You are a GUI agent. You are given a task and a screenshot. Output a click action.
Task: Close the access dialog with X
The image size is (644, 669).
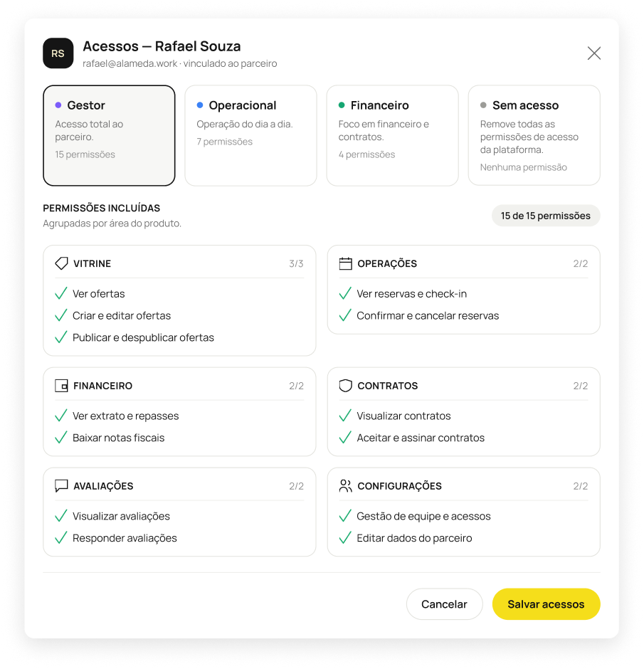coord(593,53)
